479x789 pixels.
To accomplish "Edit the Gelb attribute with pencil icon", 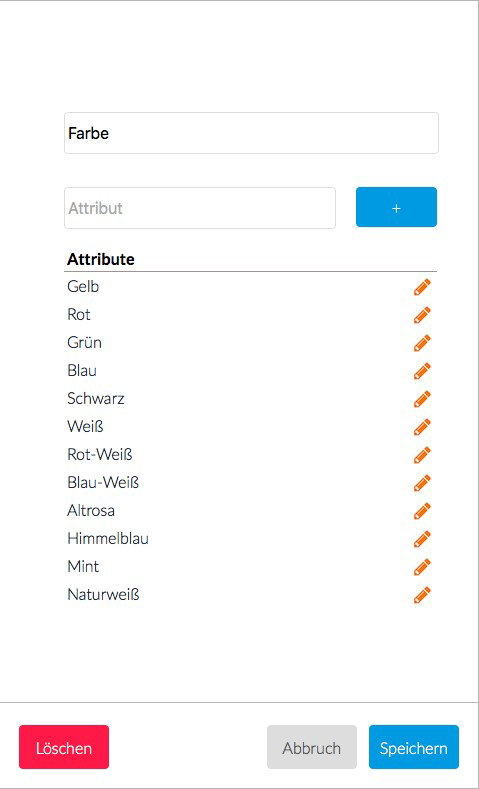I will click(422, 287).
